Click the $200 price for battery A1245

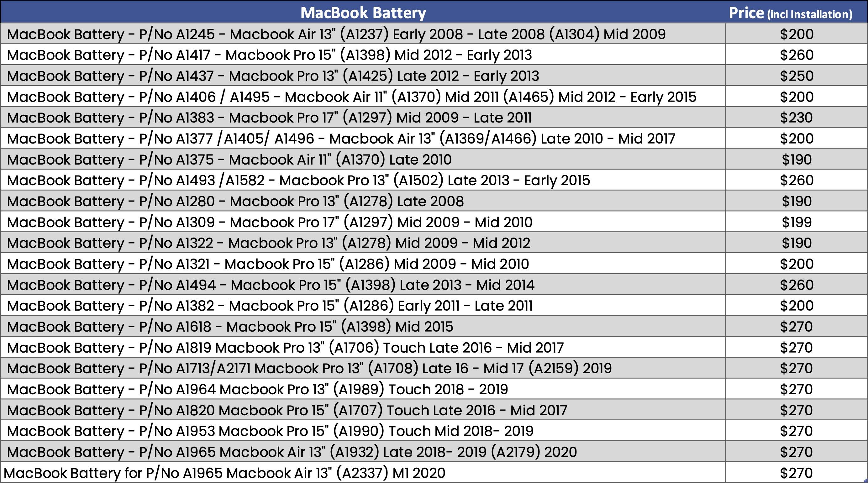coord(797,34)
